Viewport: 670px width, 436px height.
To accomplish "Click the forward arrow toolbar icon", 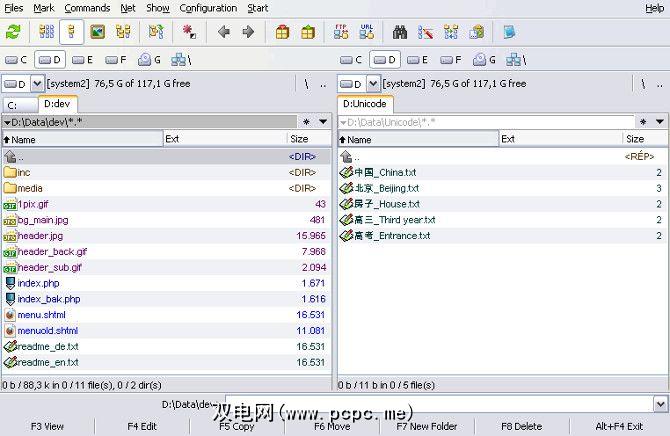I will coord(248,32).
